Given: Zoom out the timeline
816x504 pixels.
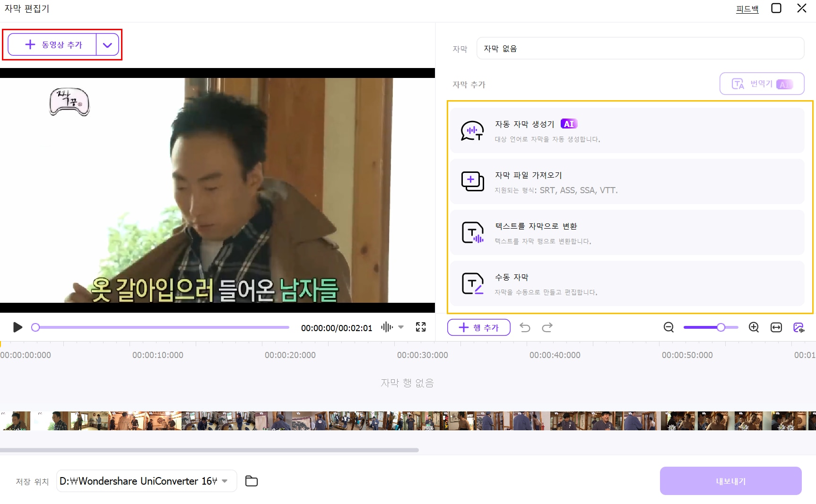Looking at the screenshot, I should [x=668, y=327].
